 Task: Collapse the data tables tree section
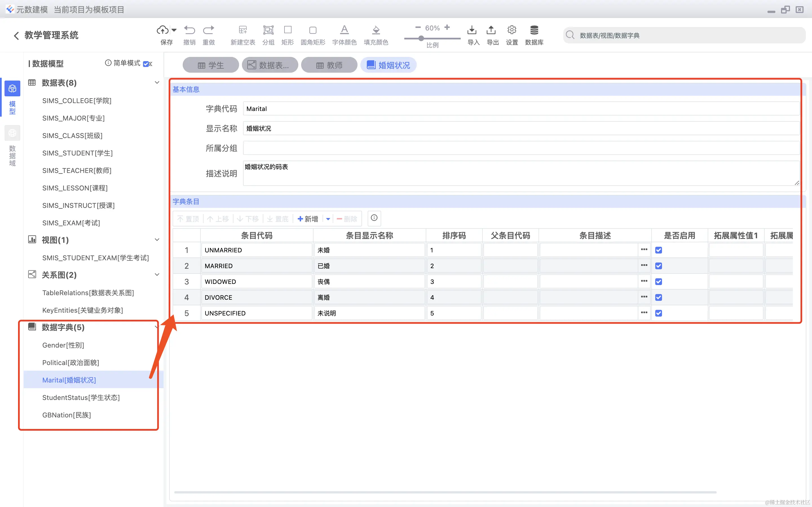tap(157, 83)
